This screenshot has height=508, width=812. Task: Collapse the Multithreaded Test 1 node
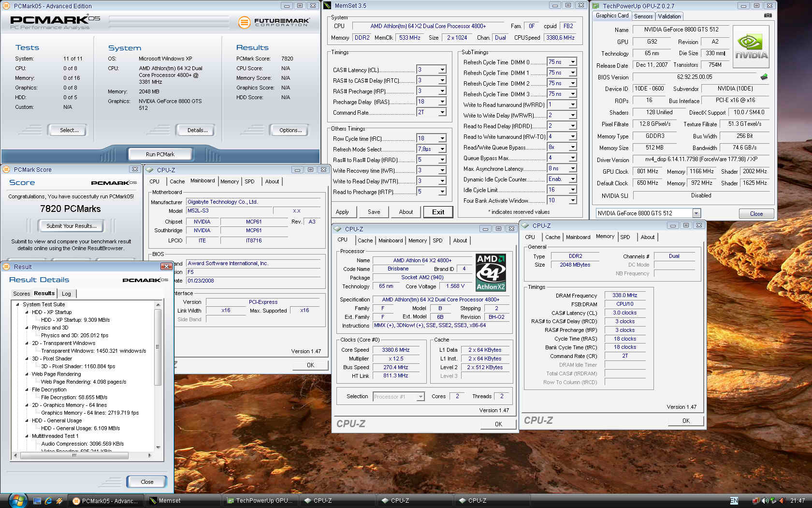(27, 436)
